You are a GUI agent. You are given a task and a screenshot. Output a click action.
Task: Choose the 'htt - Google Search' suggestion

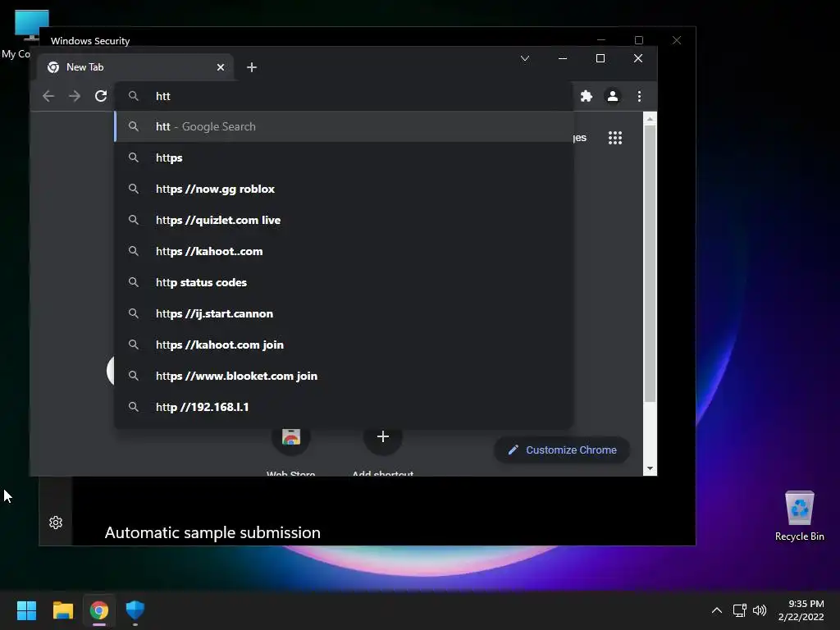pyautogui.click(x=344, y=126)
